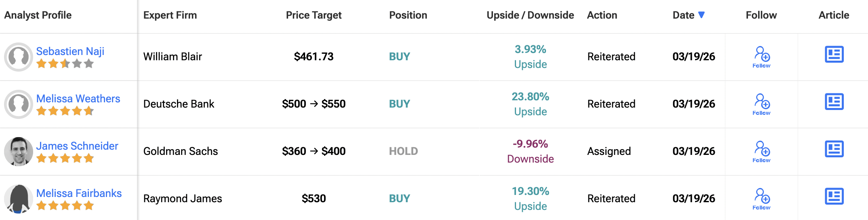Open William Blair rating article icon
Image resolution: width=868 pixels, height=220 pixels.
click(x=834, y=55)
